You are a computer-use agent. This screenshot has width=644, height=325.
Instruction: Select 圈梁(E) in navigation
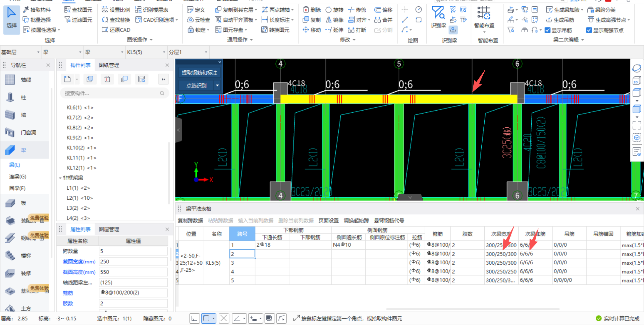(x=17, y=188)
